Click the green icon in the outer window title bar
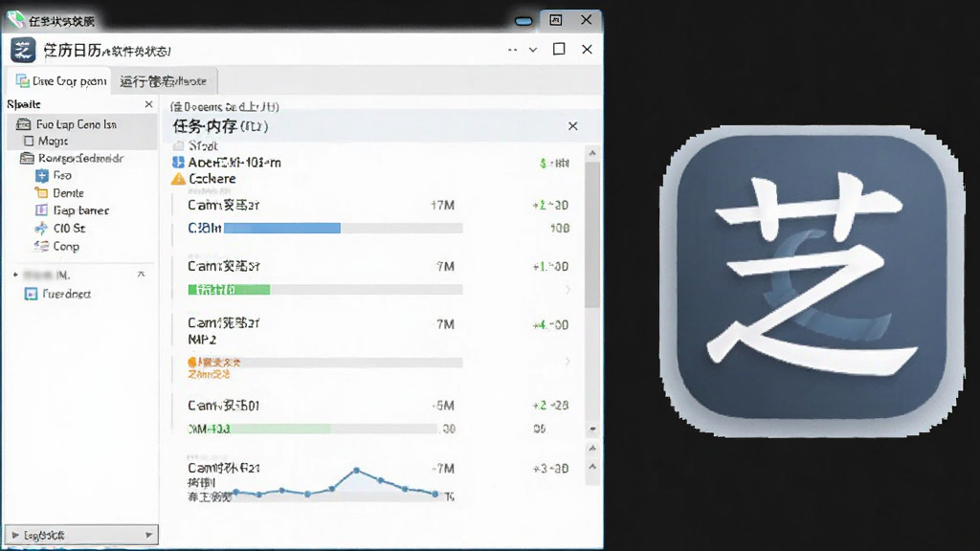This screenshot has height=551, width=980. coord(15,19)
